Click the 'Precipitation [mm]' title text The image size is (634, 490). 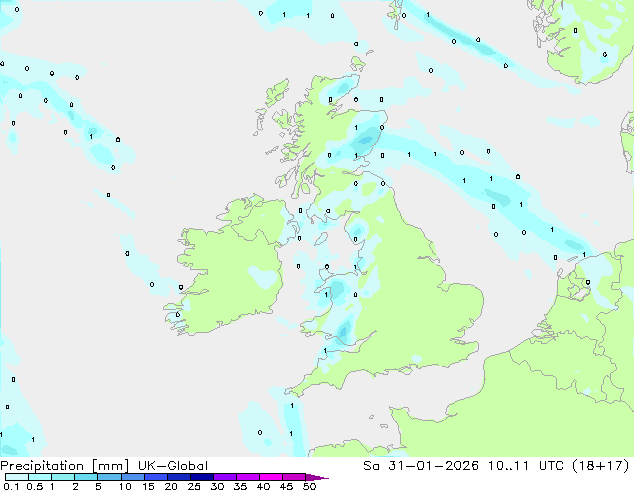tap(65, 466)
